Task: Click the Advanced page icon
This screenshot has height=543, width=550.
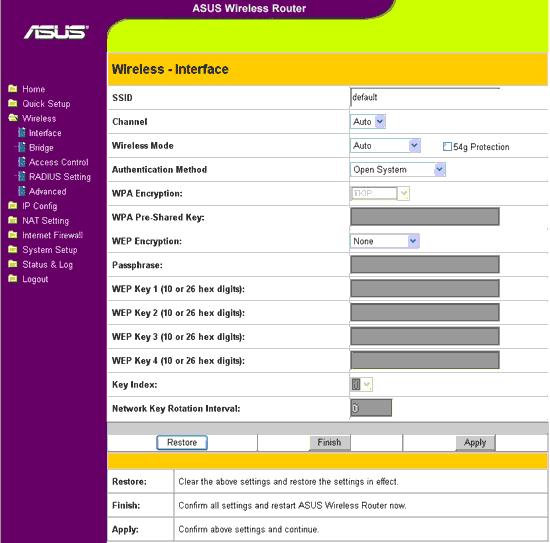Action: click(22, 191)
